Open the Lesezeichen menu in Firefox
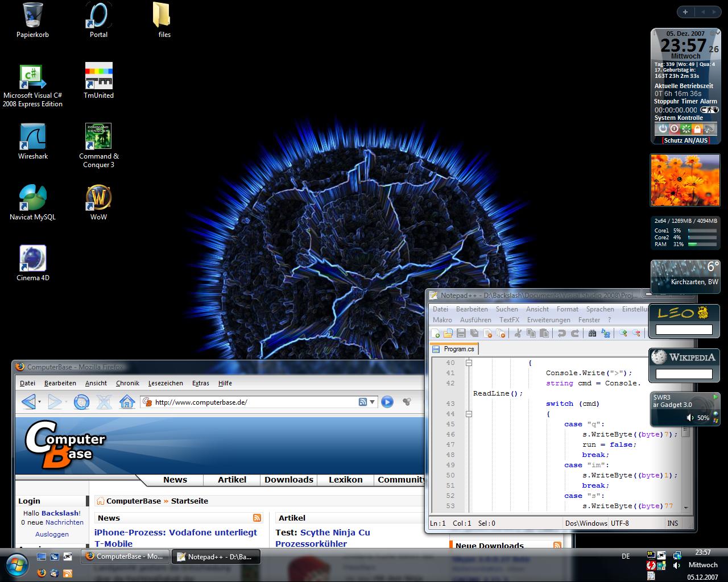 tap(166, 383)
